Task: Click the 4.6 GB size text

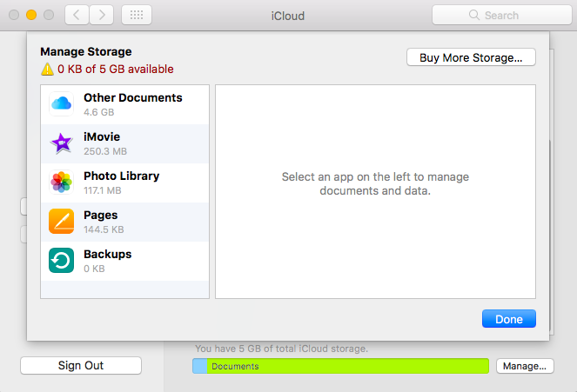Action: (98, 112)
